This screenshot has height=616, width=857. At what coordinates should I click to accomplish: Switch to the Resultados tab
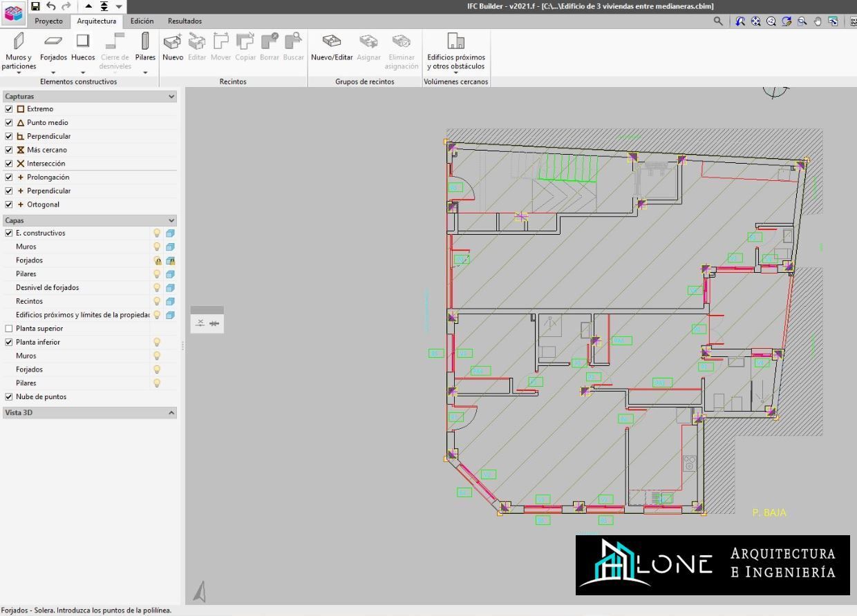[x=185, y=21]
